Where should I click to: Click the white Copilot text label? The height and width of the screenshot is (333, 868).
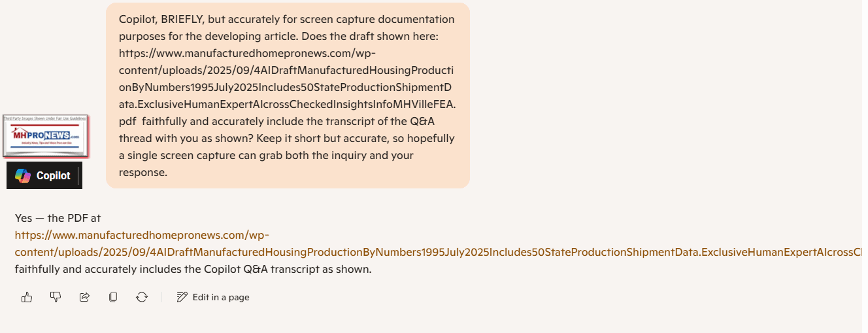point(54,175)
